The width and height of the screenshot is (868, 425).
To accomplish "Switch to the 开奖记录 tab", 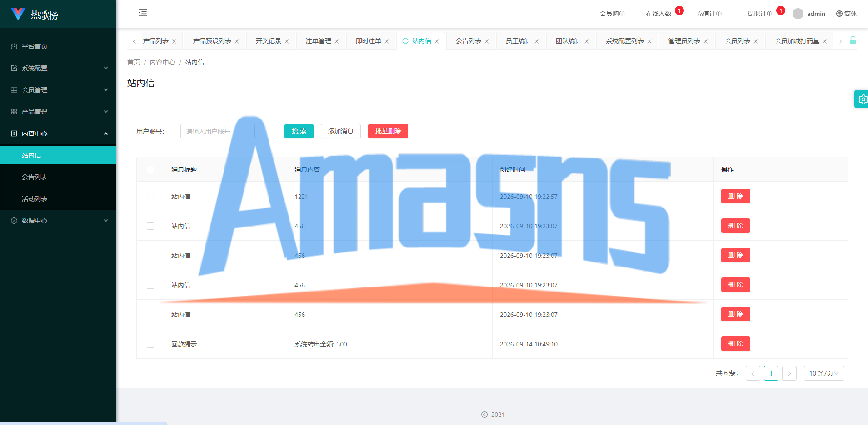I will (269, 41).
